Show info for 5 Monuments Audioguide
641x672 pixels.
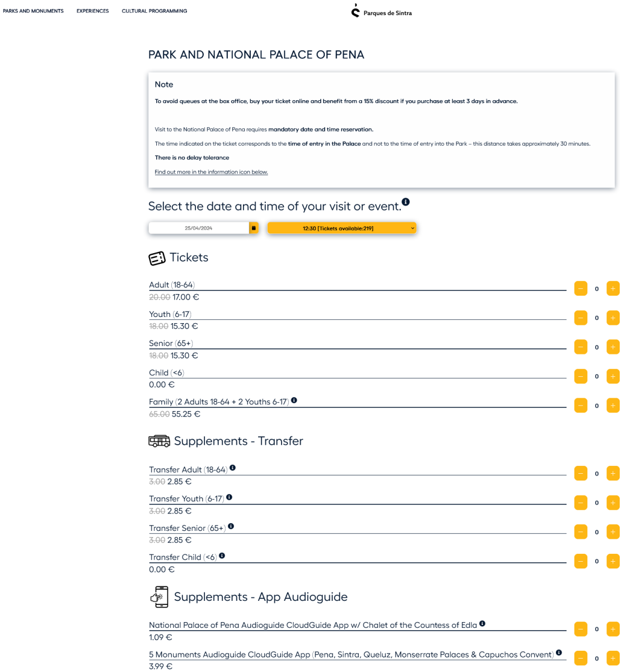pyautogui.click(x=559, y=653)
